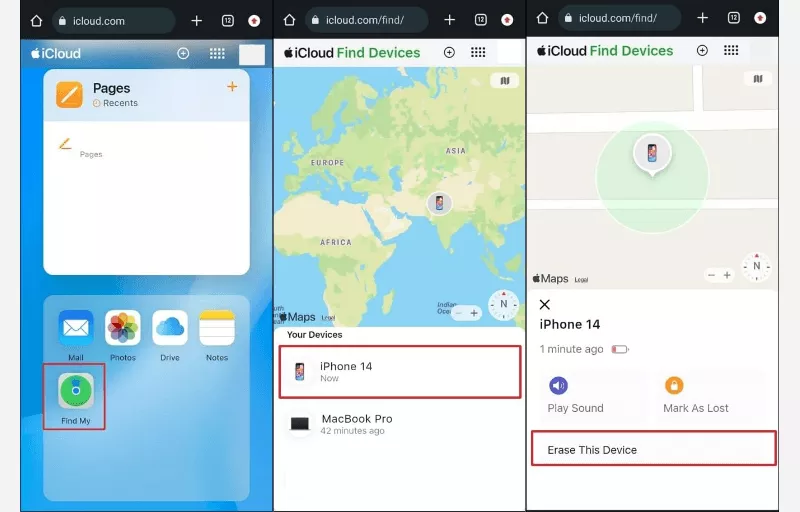800x512 pixels.
Task: Click the Mark As Lost lock icon
Action: (x=674, y=385)
